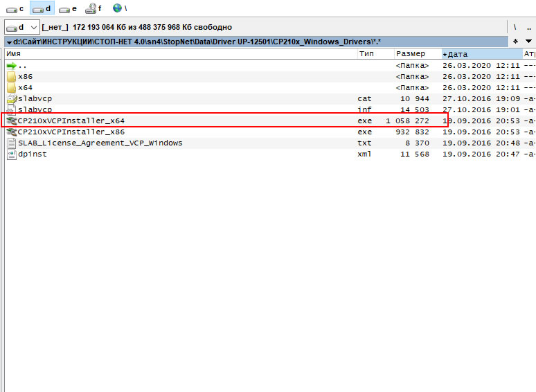536x392 pixels.
Task: Select dpinst xml file icon
Action: pyautogui.click(x=12, y=154)
